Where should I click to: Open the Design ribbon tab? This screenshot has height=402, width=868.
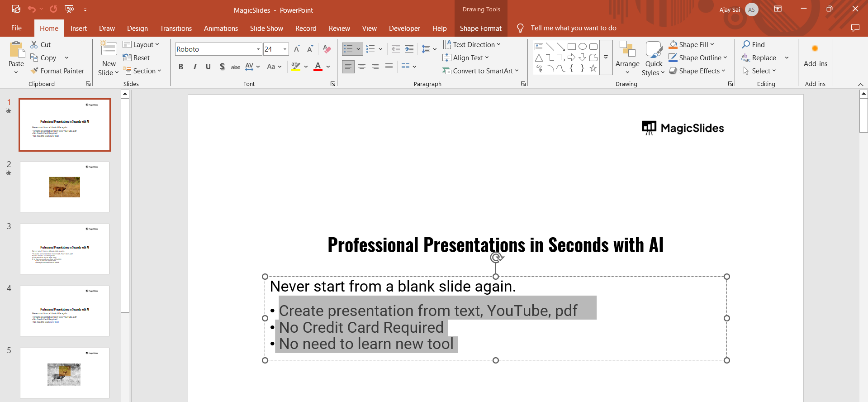tap(137, 28)
